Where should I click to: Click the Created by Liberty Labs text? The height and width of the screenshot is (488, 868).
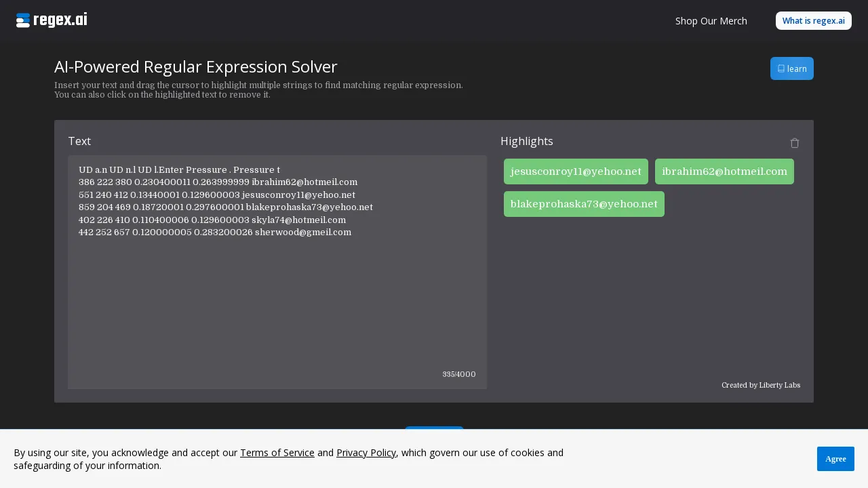761,385
